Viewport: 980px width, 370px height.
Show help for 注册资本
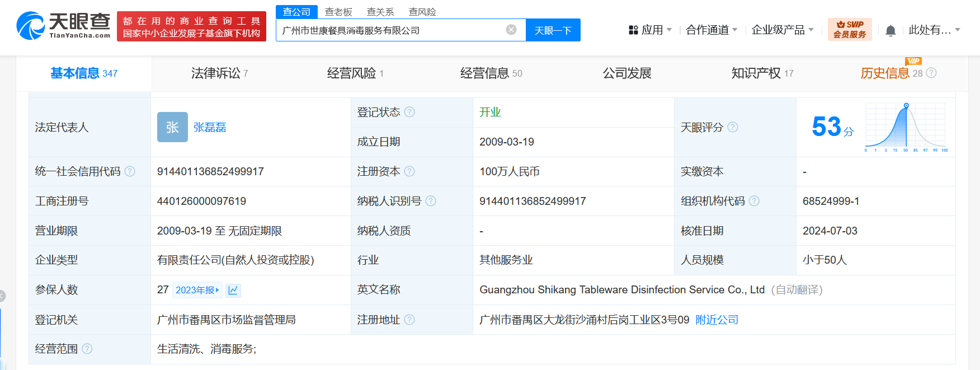tap(409, 171)
